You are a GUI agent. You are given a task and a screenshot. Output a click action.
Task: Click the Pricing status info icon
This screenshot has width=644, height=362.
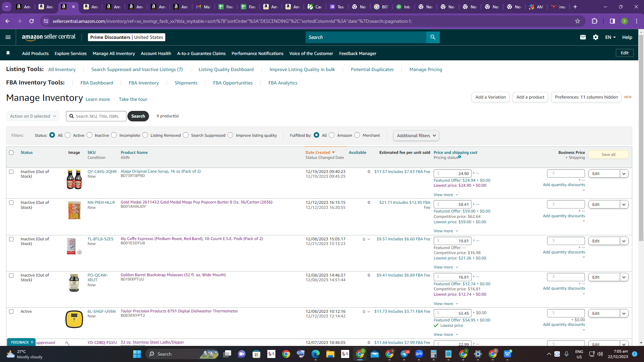460,157
